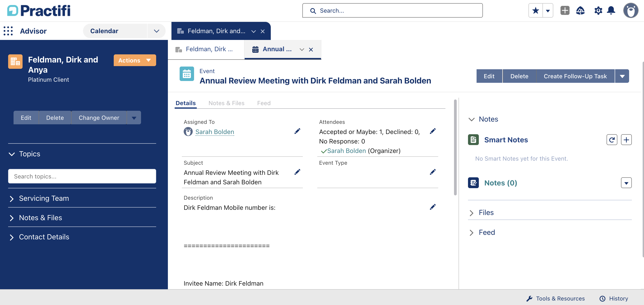Open more event actions dropdown
The image size is (644, 305).
pos(622,76)
